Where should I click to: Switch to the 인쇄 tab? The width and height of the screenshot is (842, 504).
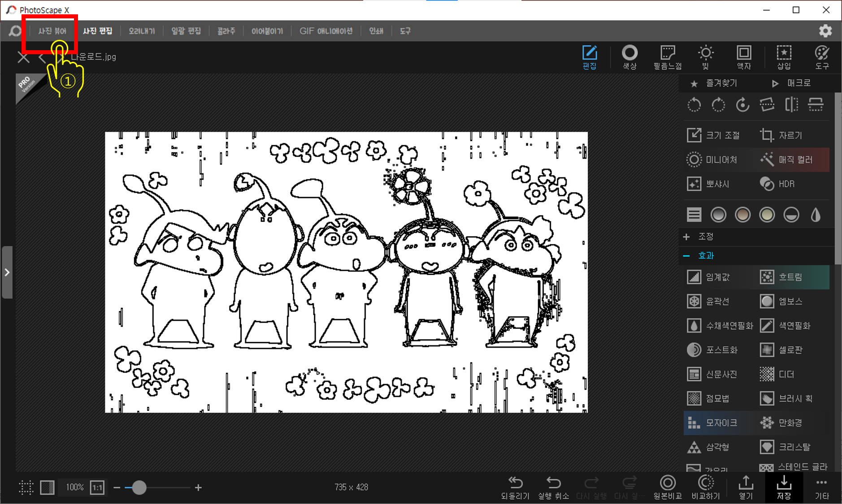[x=376, y=31]
